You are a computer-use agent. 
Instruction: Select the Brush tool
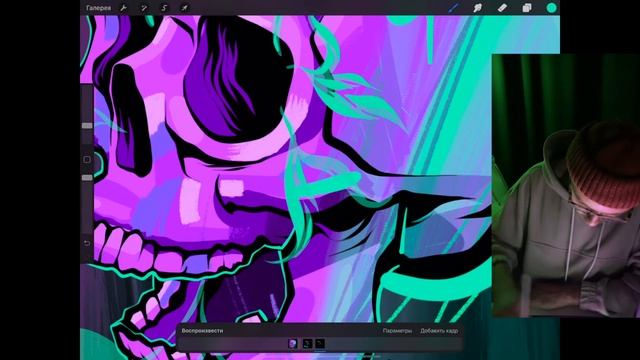point(453,8)
